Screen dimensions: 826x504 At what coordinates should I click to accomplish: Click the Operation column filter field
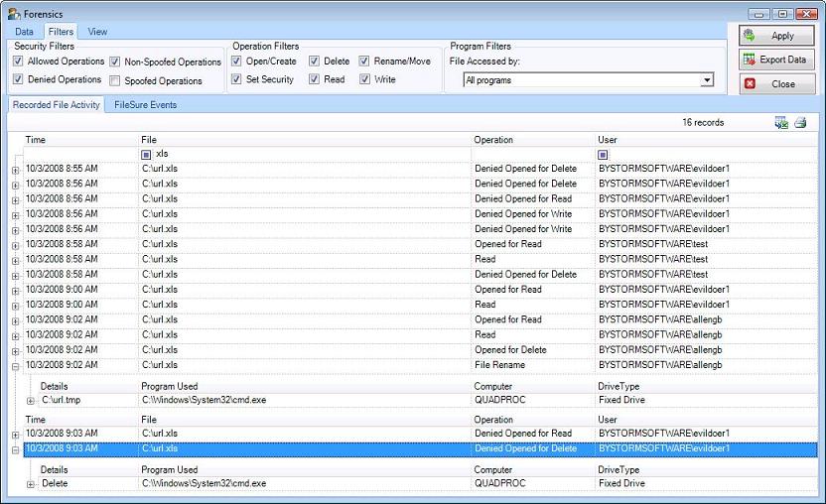pos(533,155)
